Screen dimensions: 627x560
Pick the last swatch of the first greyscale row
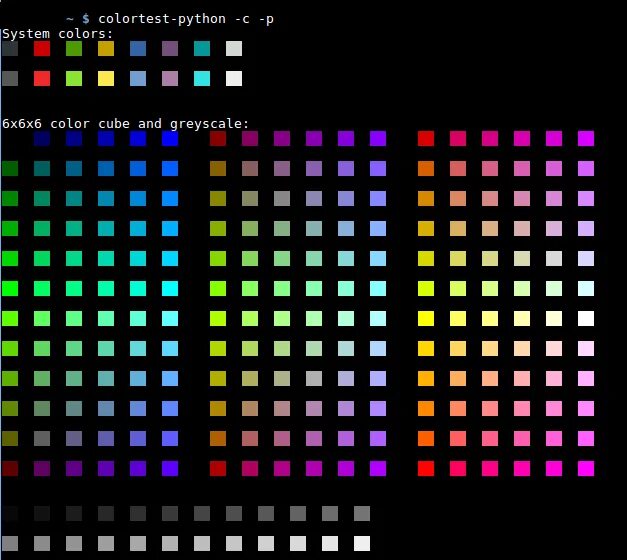(x=362, y=514)
